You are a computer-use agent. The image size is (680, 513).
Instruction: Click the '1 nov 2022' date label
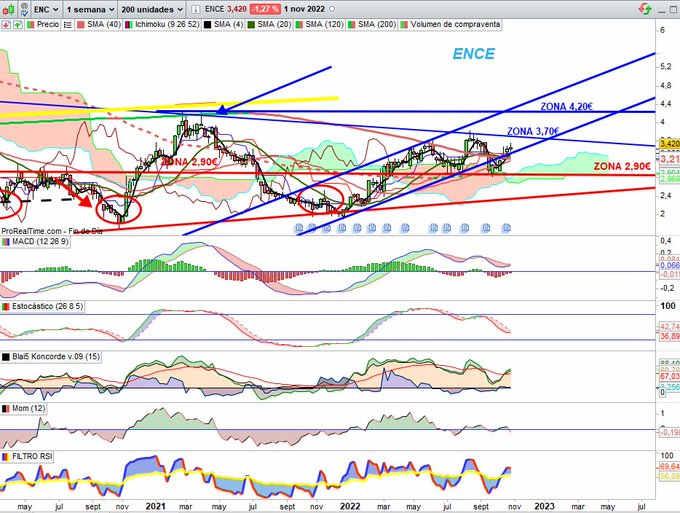tap(305, 9)
